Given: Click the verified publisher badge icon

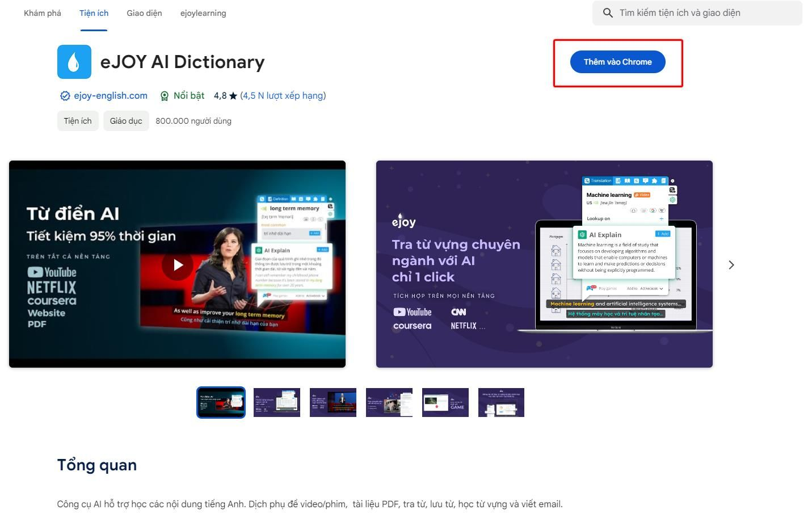Looking at the screenshot, I should 65,96.
